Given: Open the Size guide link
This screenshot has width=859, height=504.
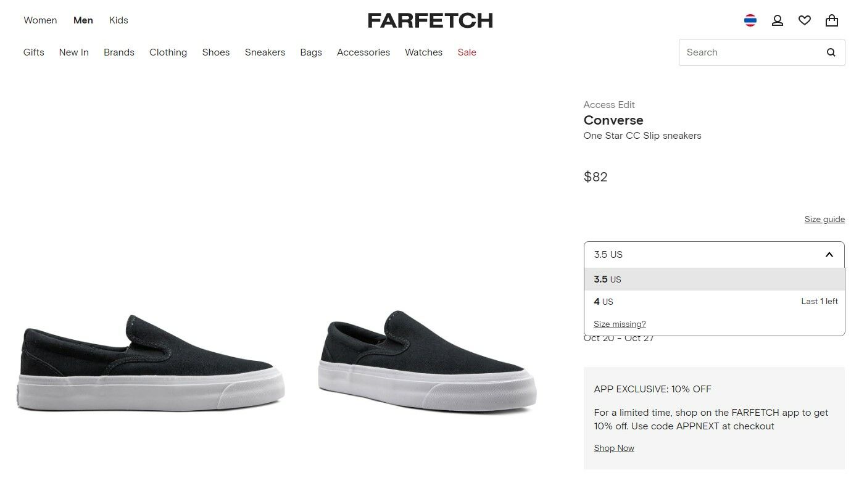Looking at the screenshot, I should [x=824, y=219].
